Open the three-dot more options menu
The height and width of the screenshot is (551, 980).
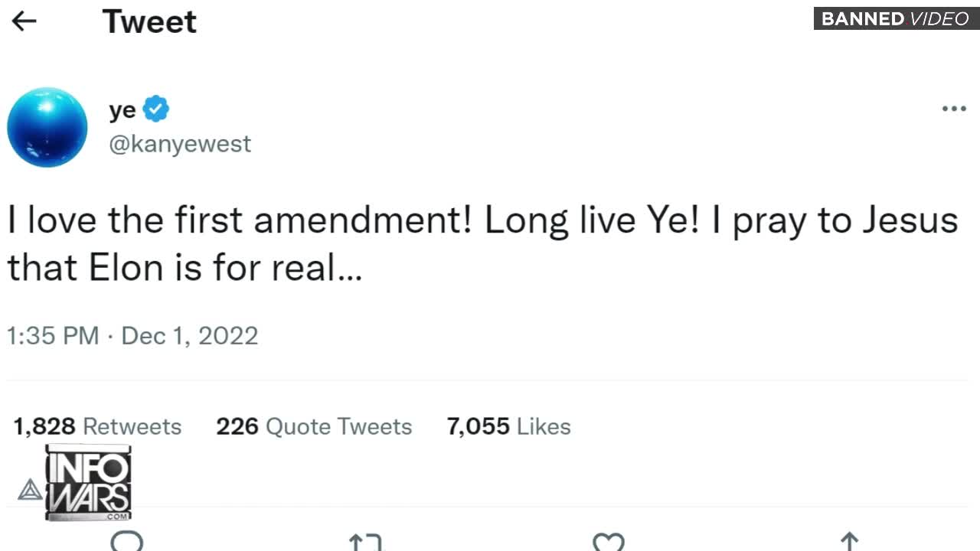(x=953, y=109)
